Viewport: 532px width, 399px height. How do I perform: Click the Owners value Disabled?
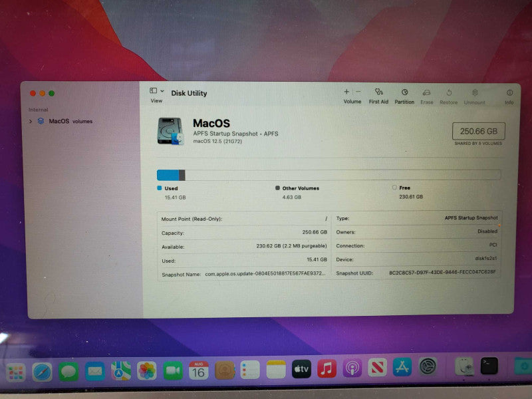click(x=487, y=231)
